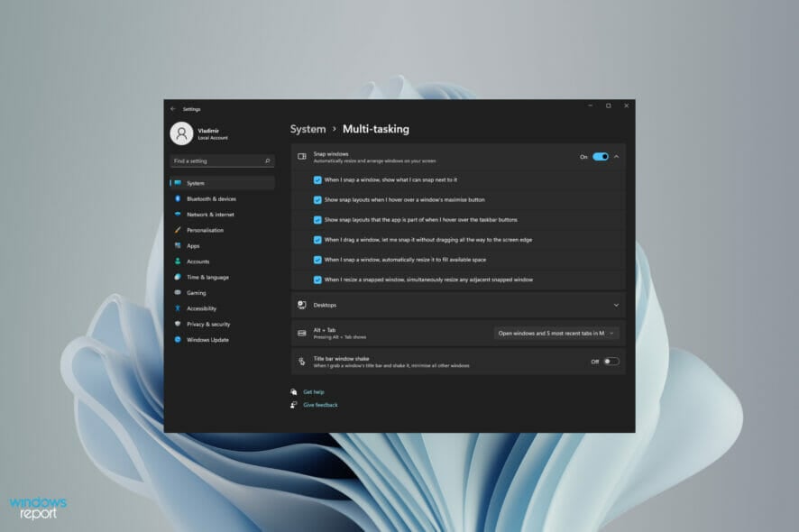Screen dimensions: 799x532
Task: Maximize the Settings window
Action: point(608,105)
